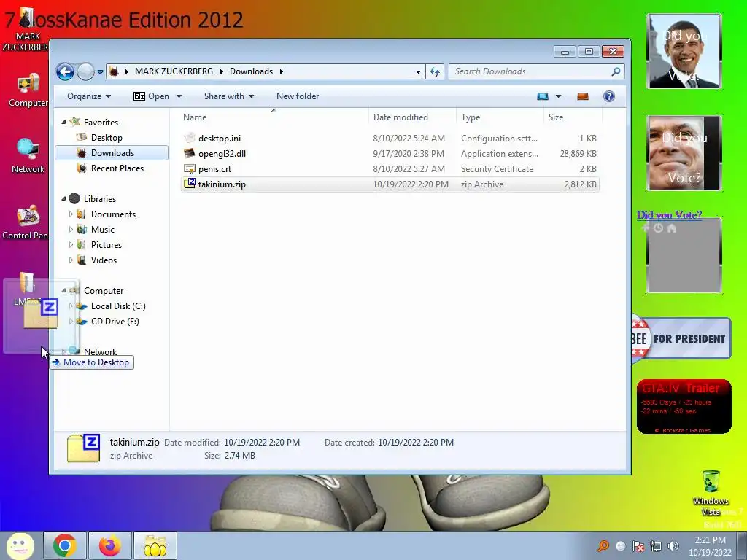Click the Open button with 7z icon
Image resolution: width=747 pixels, height=560 pixels.
click(x=152, y=96)
